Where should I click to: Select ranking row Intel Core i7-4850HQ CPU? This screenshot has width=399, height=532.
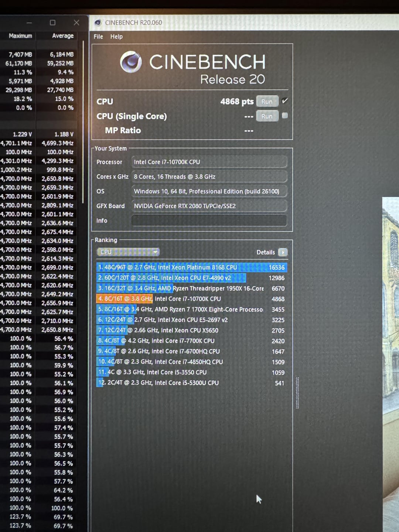coord(192,362)
